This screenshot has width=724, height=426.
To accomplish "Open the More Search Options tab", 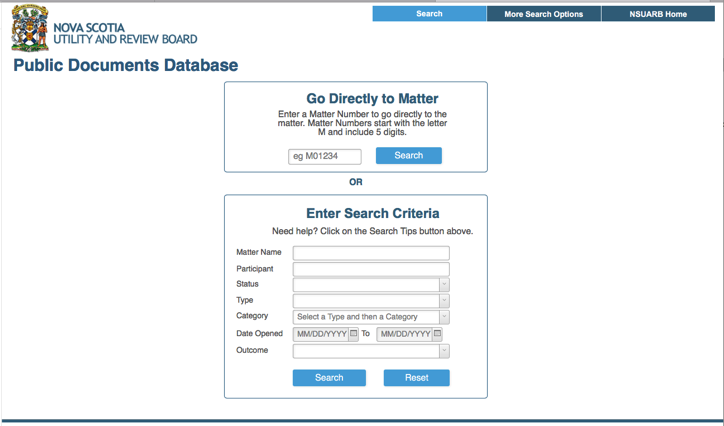I will [x=543, y=14].
